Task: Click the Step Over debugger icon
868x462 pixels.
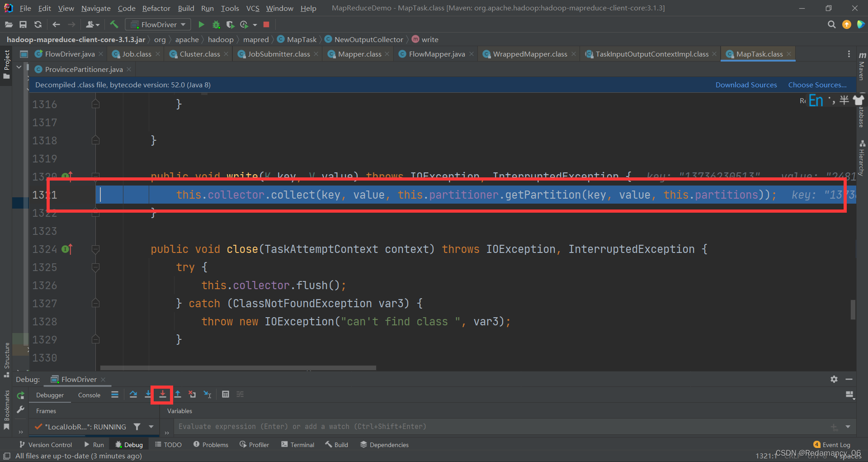Action: (x=133, y=395)
